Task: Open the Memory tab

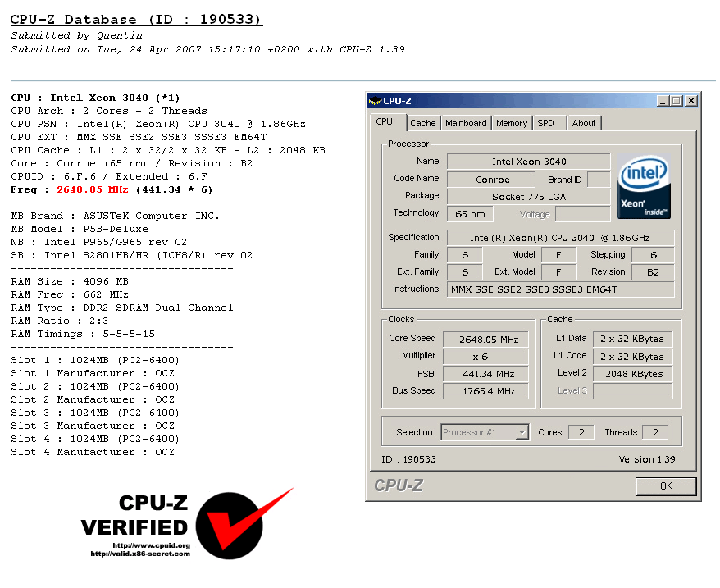Action: (x=512, y=123)
